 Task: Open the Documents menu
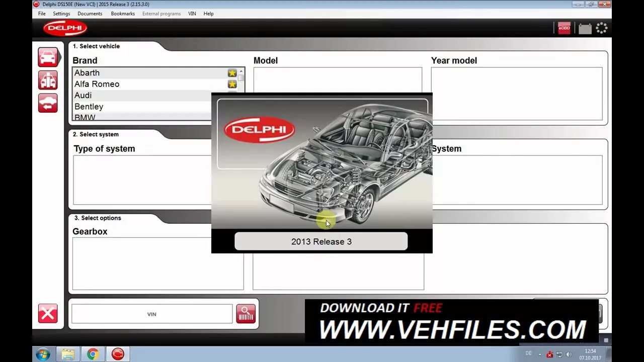(90, 14)
